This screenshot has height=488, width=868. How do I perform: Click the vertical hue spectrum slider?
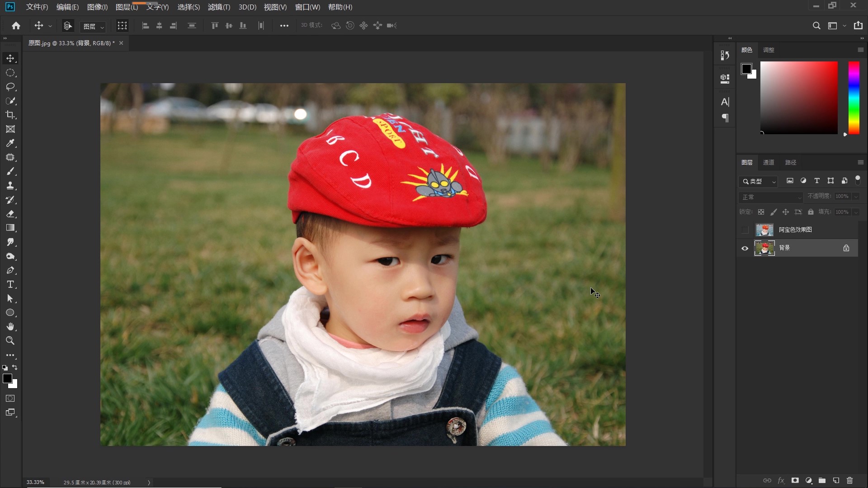[854, 98]
